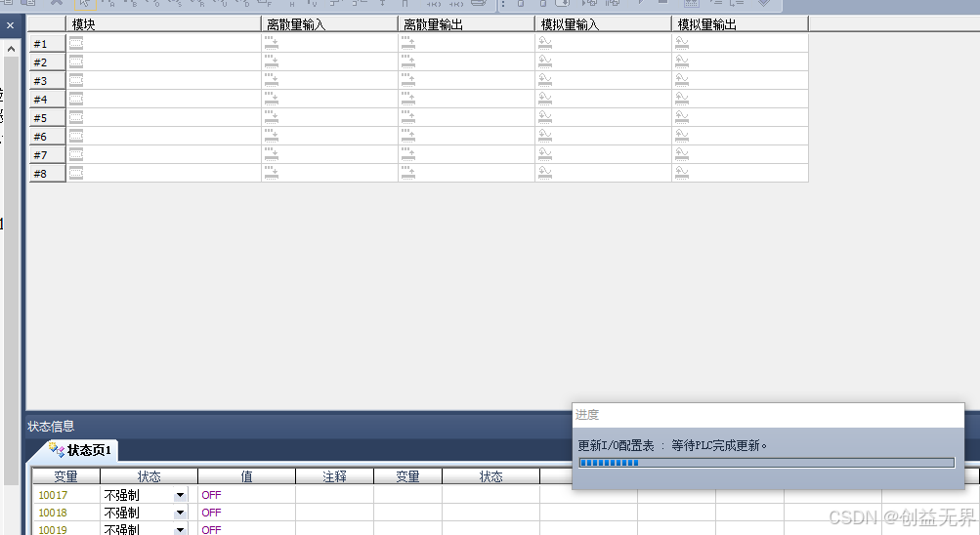Click the 值 column header in status table
The width and height of the screenshot is (980, 535).
click(x=247, y=476)
